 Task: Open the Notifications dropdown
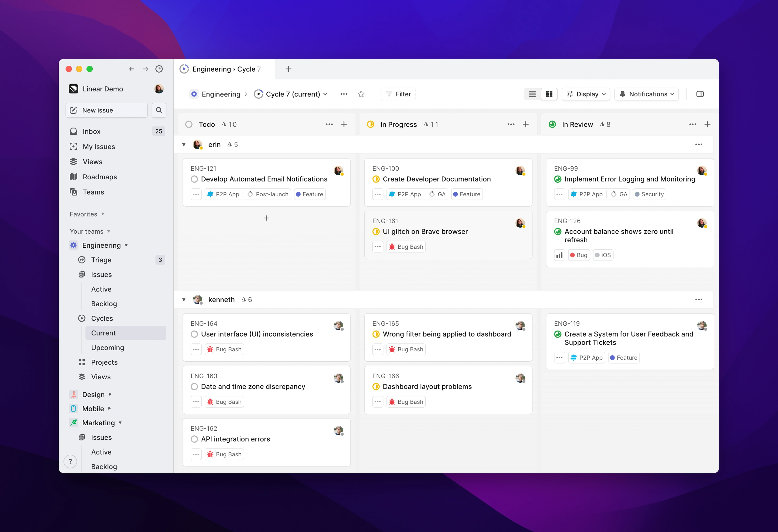point(646,94)
